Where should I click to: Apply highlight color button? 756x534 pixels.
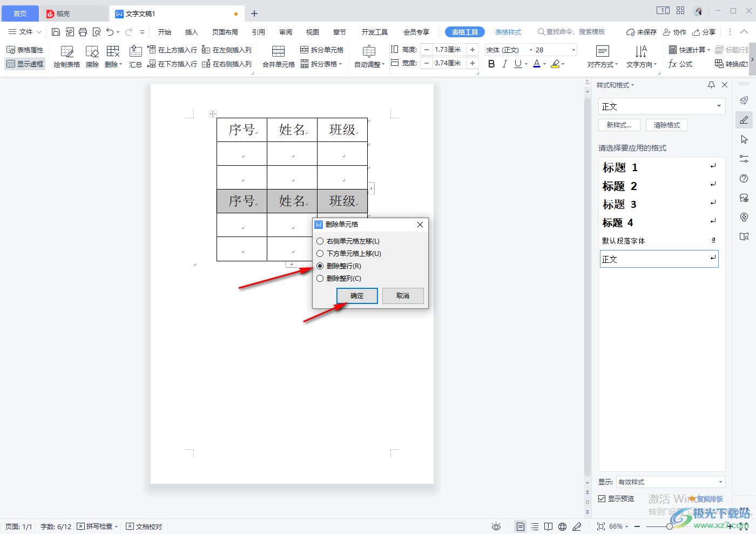(555, 64)
